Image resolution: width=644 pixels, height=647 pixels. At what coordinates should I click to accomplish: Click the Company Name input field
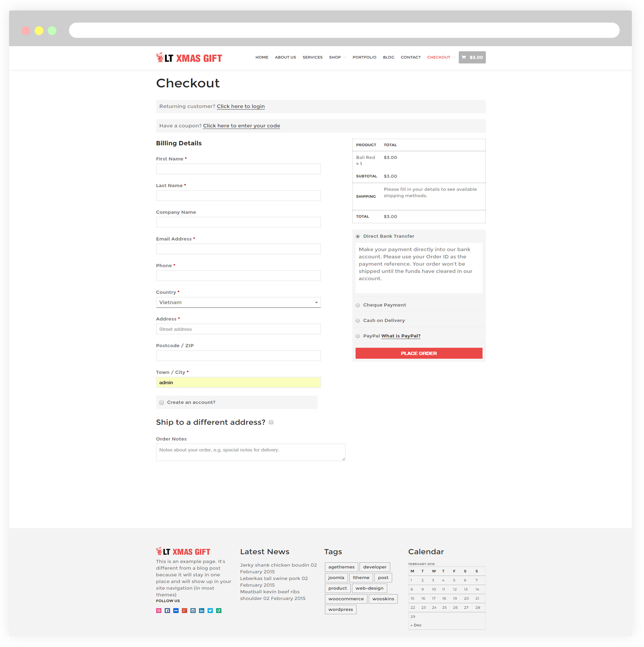point(238,222)
